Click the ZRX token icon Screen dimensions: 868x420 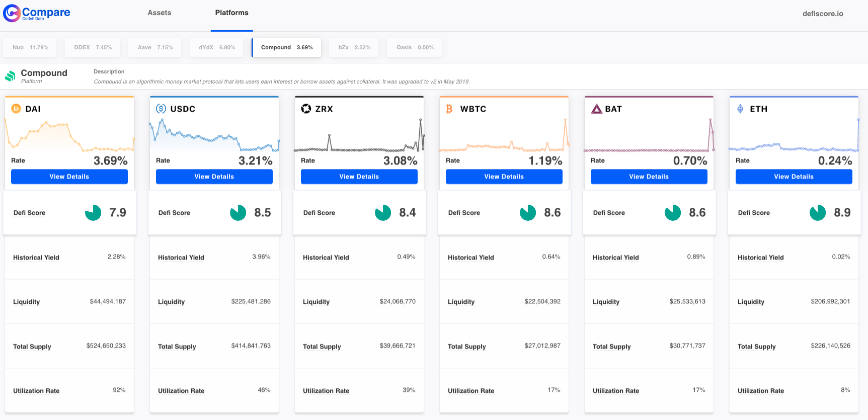click(x=306, y=109)
